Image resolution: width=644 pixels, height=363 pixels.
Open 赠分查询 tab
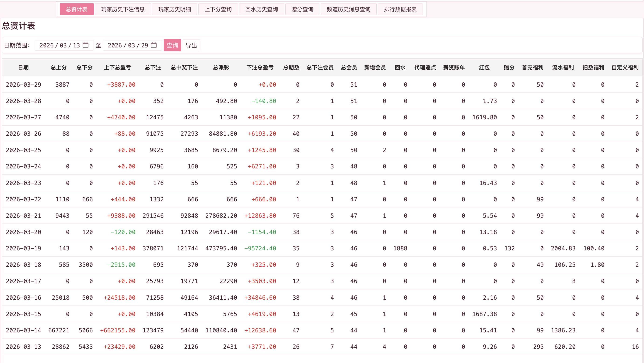tap(302, 9)
